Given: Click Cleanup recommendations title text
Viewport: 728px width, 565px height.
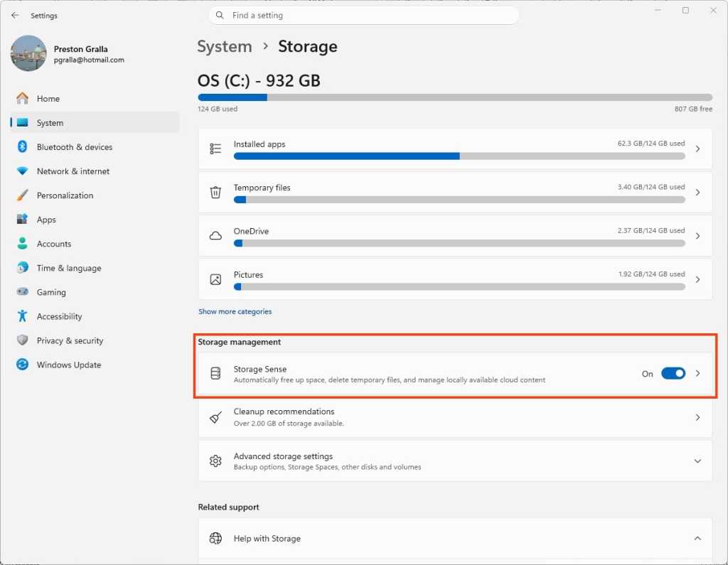Looking at the screenshot, I should (x=284, y=411).
